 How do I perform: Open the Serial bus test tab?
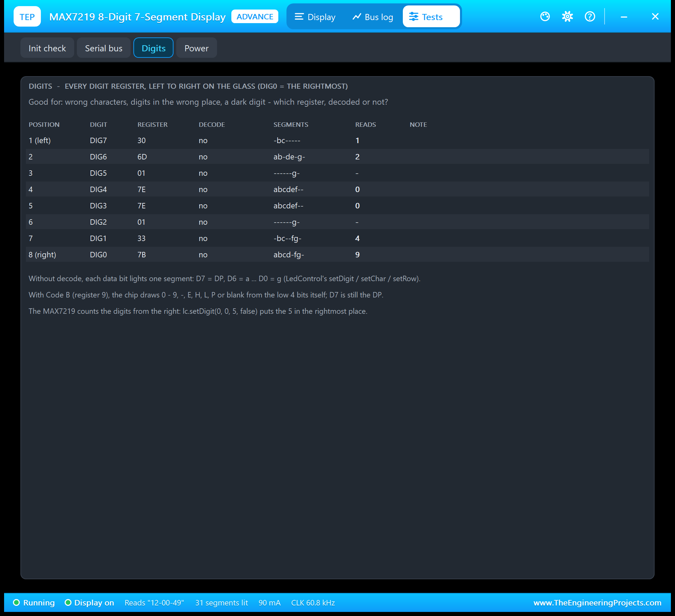tap(104, 48)
